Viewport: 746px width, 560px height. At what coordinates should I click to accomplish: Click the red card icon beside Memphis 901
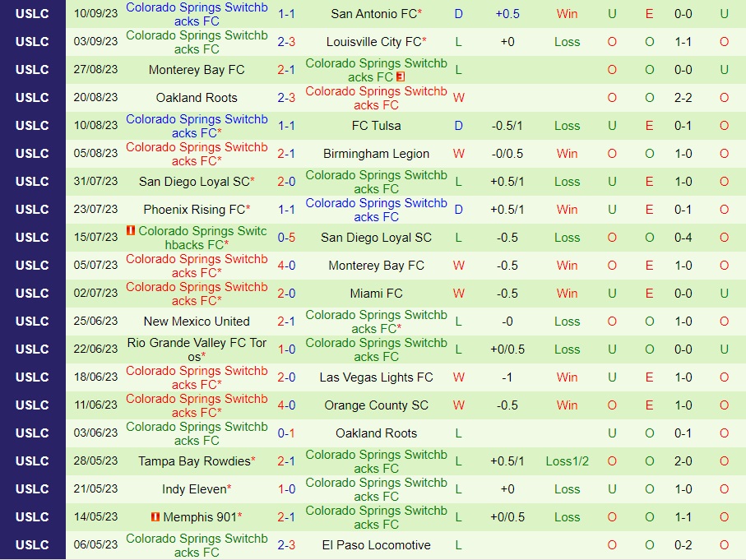pyautogui.click(x=155, y=516)
